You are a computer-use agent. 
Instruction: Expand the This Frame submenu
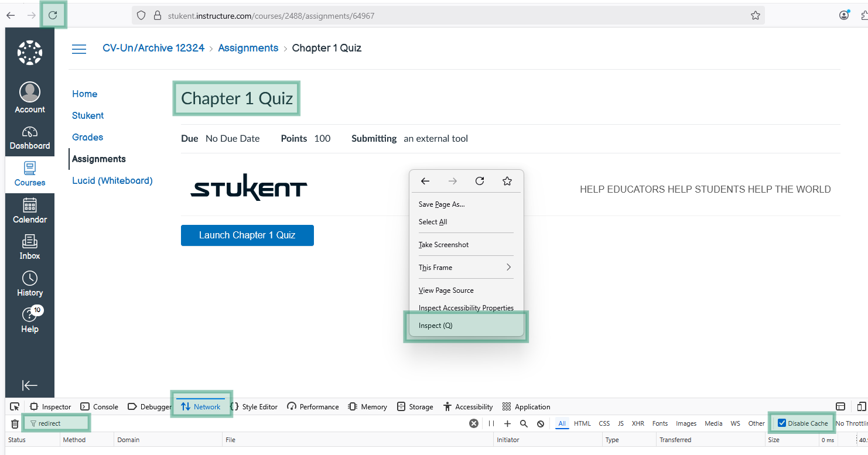coord(466,267)
